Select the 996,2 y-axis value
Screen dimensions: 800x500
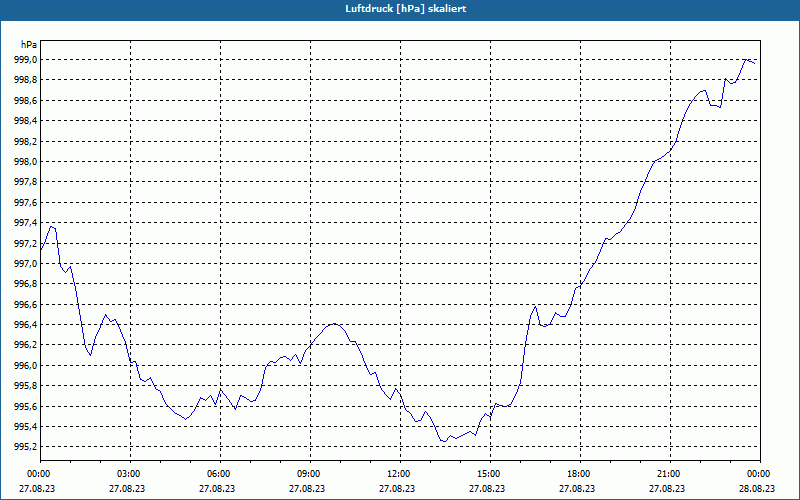(x=26, y=345)
